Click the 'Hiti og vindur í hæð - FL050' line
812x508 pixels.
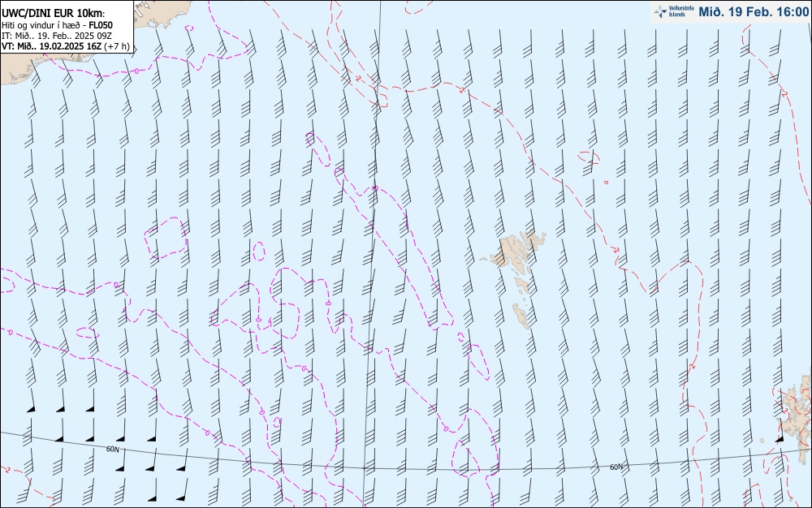point(57,25)
